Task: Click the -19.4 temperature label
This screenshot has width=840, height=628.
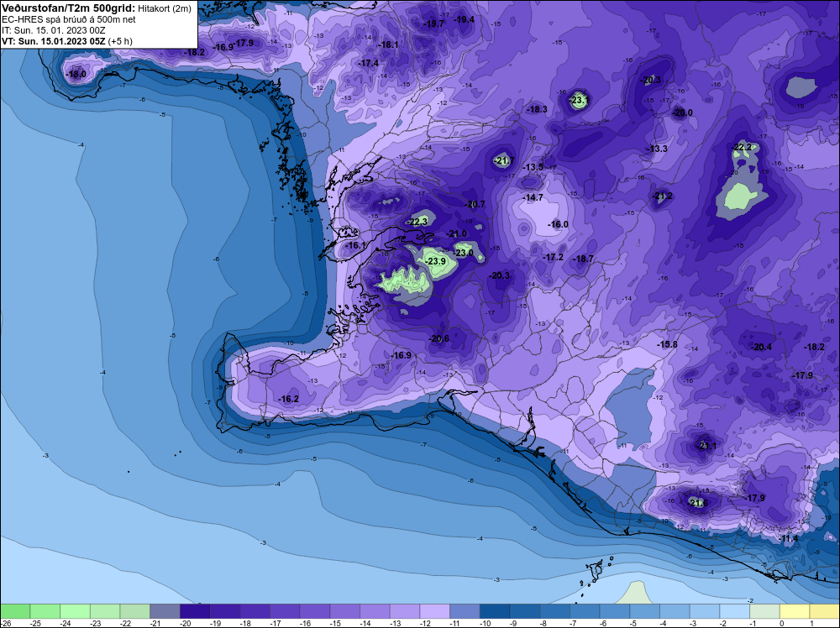Action: pos(465,20)
